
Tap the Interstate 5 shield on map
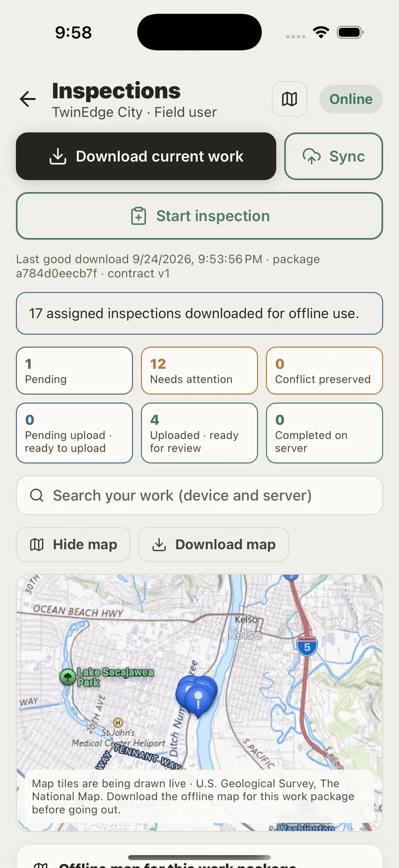tap(307, 647)
